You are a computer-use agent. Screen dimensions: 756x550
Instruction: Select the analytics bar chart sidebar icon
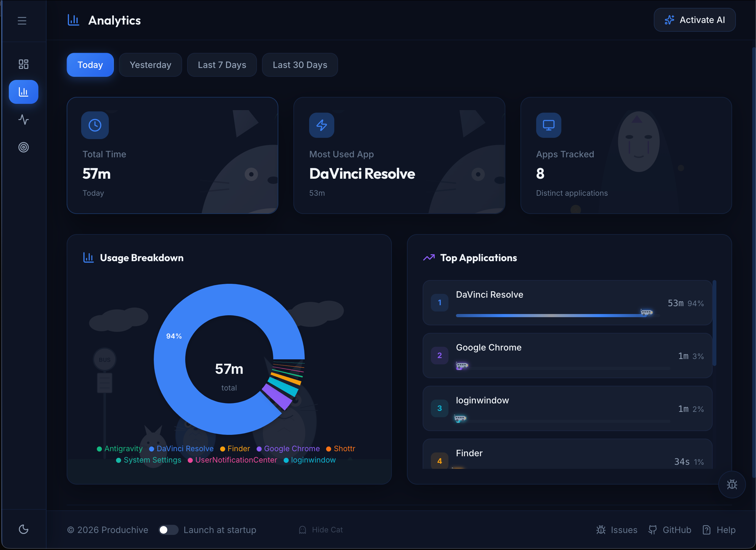point(23,92)
